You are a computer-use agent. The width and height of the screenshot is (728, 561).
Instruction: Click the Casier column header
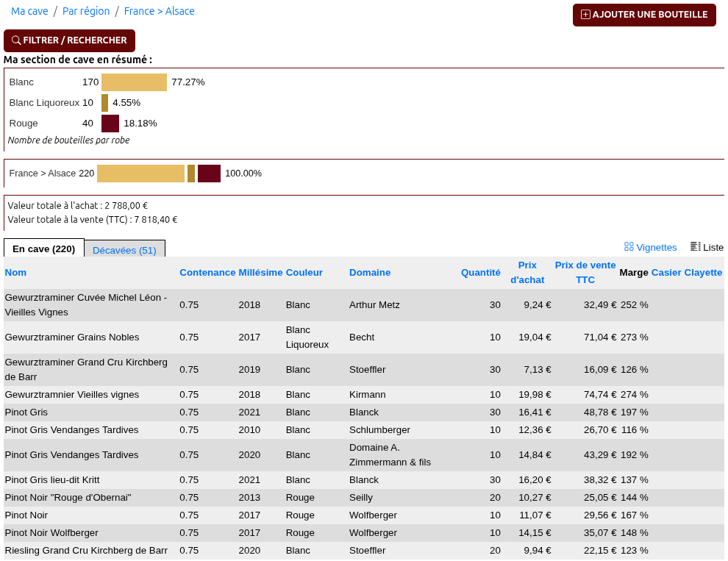tap(666, 272)
